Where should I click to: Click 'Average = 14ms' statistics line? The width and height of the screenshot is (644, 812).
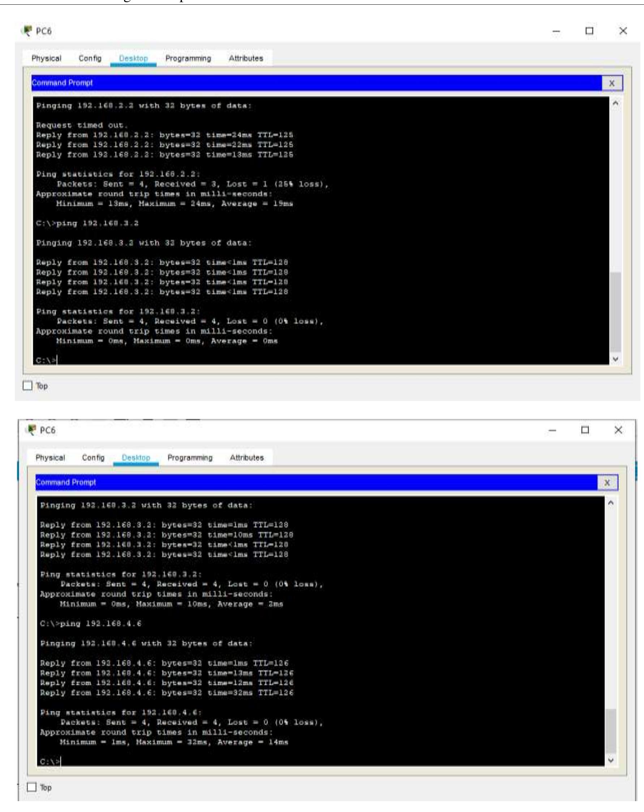[x=174, y=742]
